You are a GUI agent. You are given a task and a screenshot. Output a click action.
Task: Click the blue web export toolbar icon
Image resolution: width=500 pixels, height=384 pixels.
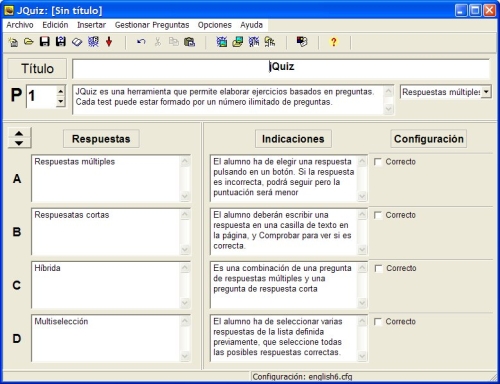(x=93, y=42)
